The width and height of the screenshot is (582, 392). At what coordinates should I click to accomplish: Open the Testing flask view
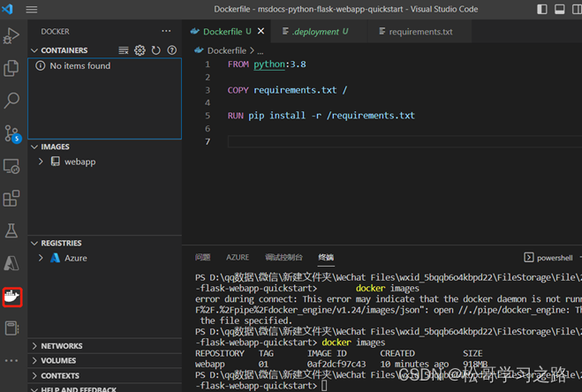[11, 230]
